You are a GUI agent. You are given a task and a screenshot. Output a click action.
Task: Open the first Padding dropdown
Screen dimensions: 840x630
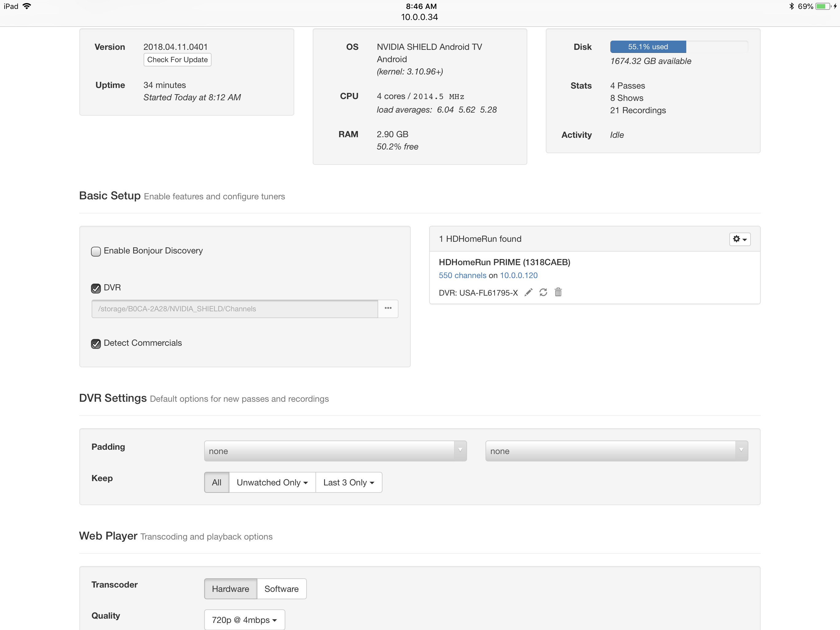click(335, 451)
